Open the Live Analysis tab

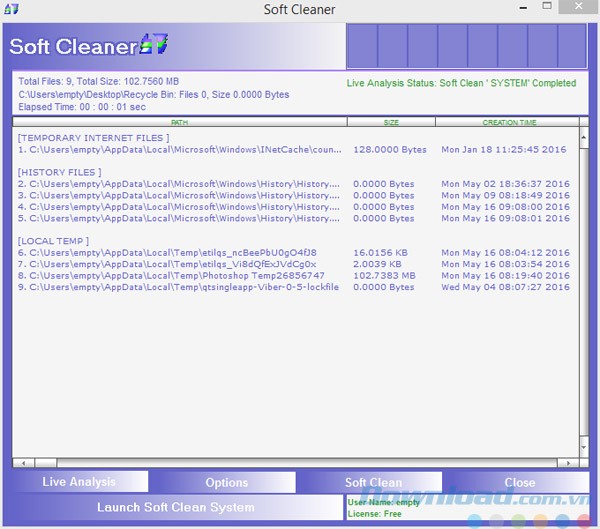[79, 482]
